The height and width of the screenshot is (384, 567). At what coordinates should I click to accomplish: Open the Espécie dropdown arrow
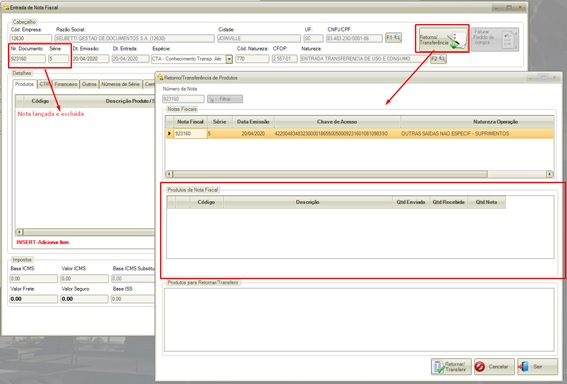[x=229, y=59]
